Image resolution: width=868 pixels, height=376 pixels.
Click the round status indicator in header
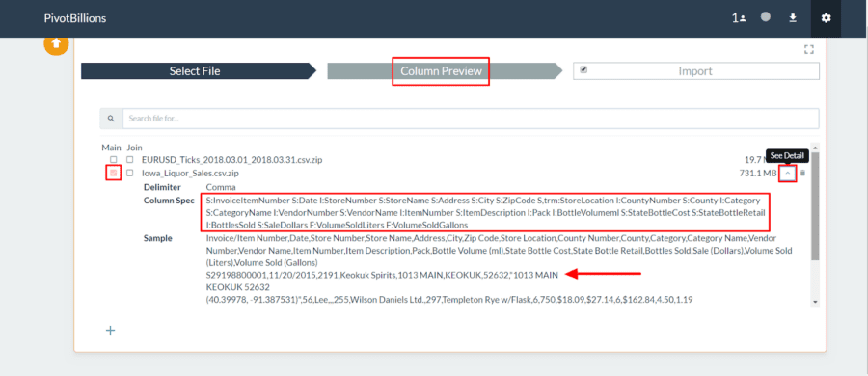[x=766, y=17]
